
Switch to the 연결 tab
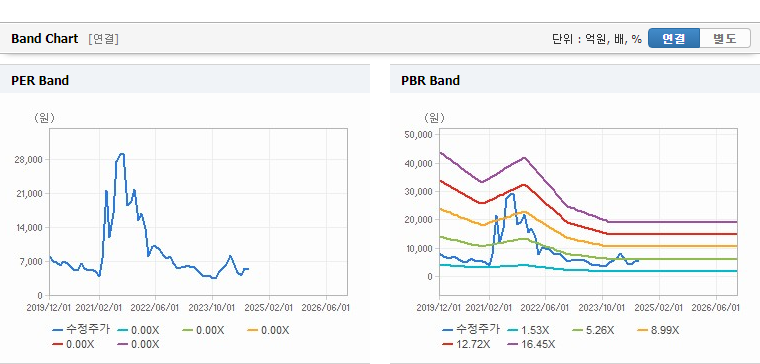pyautogui.click(x=674, y=38)
